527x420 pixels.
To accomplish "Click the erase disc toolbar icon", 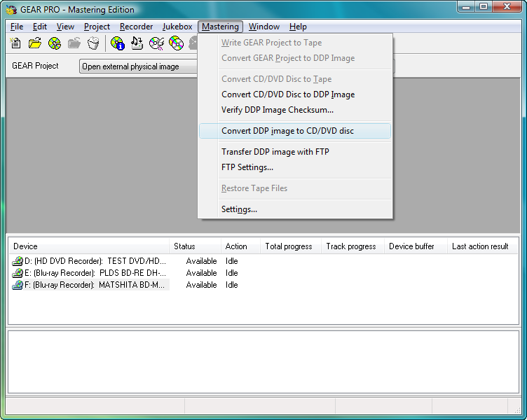I will pos(157,43).
